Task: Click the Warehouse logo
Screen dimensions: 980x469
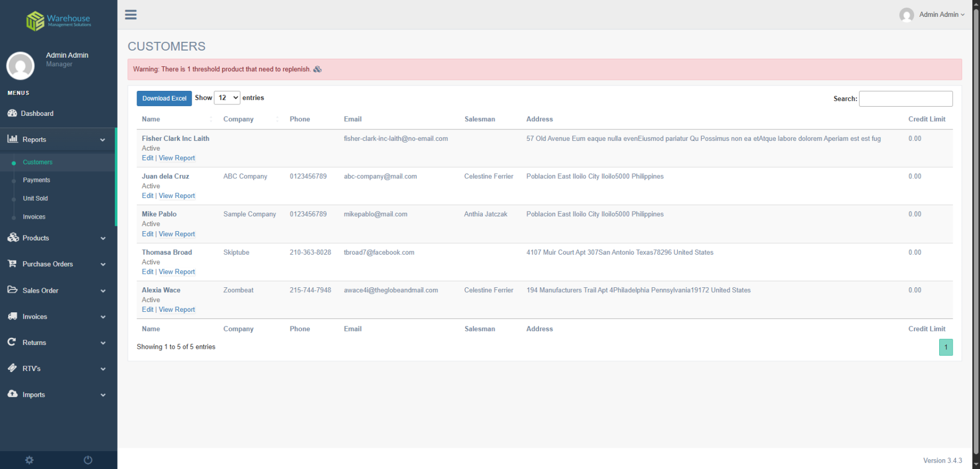Action: [x=58, y=21]
